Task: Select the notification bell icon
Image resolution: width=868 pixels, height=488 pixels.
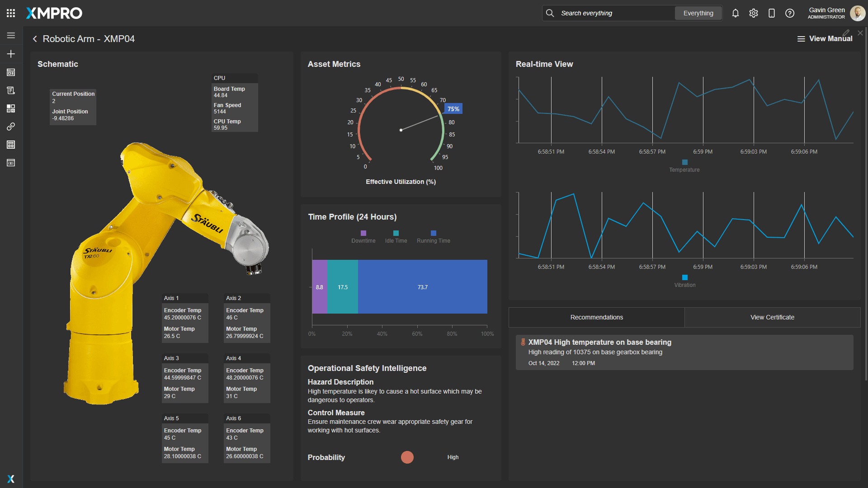Action: [x=734, y=13]
